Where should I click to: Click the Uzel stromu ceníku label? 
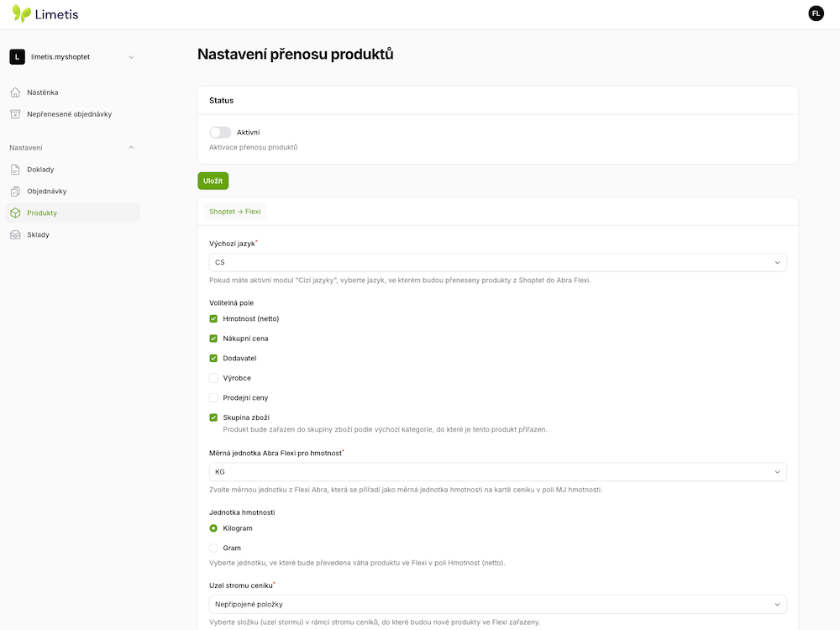(x=242, y=585)
